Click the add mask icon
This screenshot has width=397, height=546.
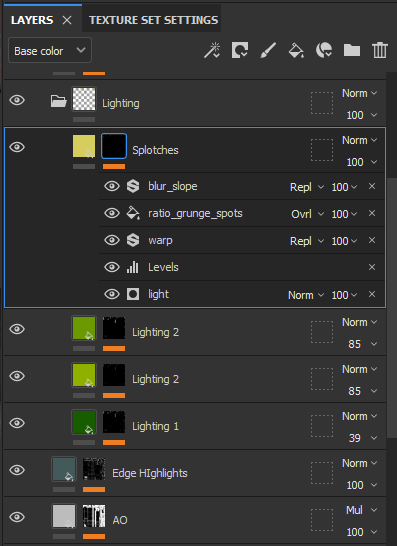click(240, 50)
